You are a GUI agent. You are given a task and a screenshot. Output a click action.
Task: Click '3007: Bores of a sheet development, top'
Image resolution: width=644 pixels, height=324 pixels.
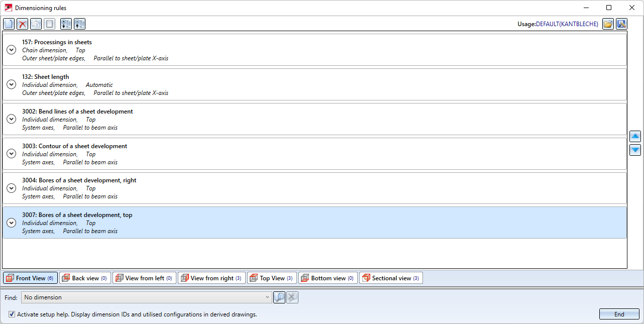[x=77, y=215]
